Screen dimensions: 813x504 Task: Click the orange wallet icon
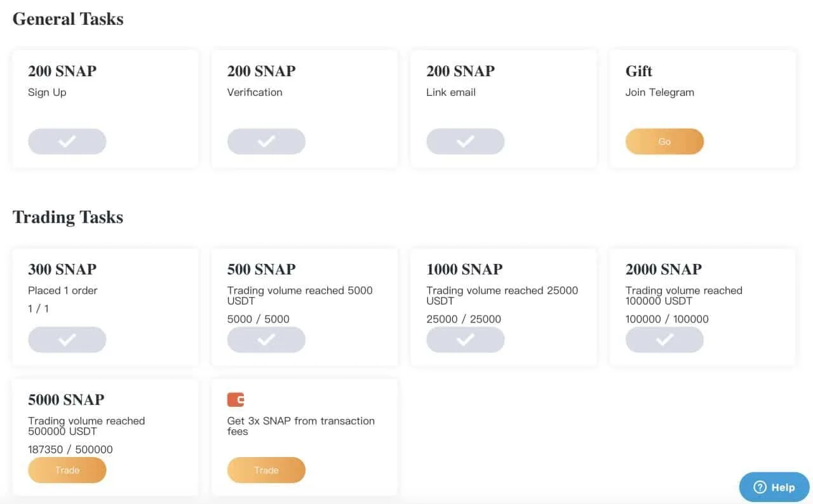coord(236,400)
